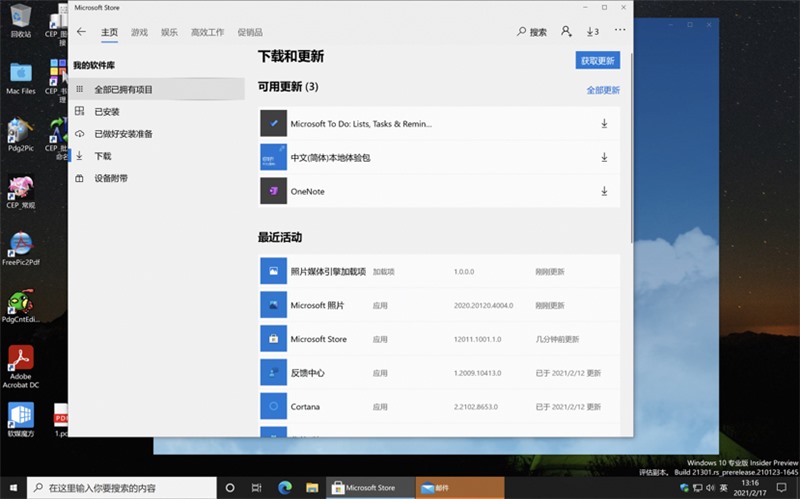The height and width of the screenshot is (499, 800).
Task: Switch to the 促销品 tab
Action: (x=250, y=32)
